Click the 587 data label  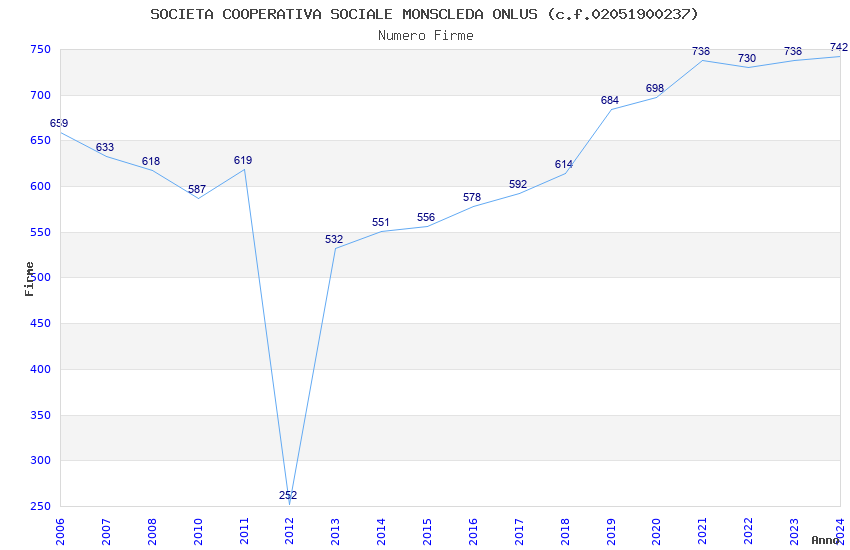(197, 190)
